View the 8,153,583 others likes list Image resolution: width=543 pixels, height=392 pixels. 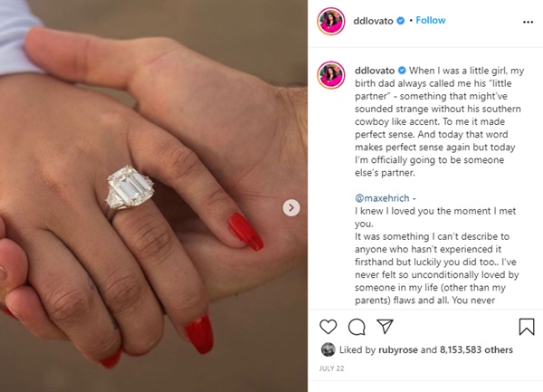[476, 350]
